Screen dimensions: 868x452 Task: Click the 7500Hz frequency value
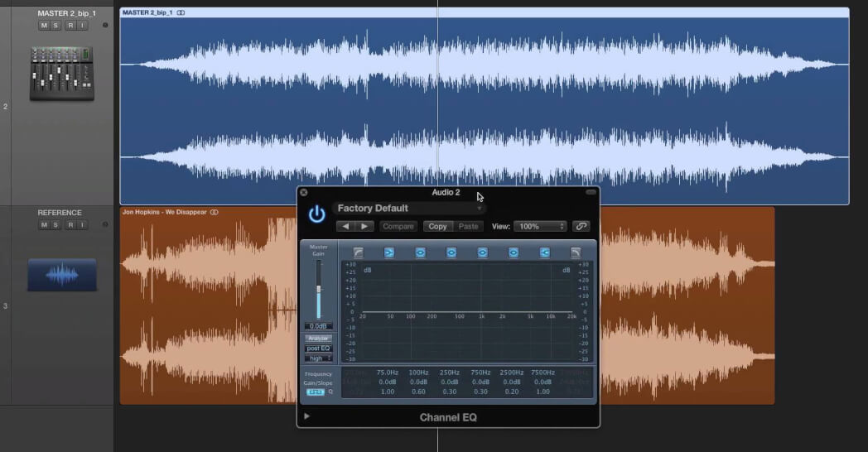click(543, 373)
